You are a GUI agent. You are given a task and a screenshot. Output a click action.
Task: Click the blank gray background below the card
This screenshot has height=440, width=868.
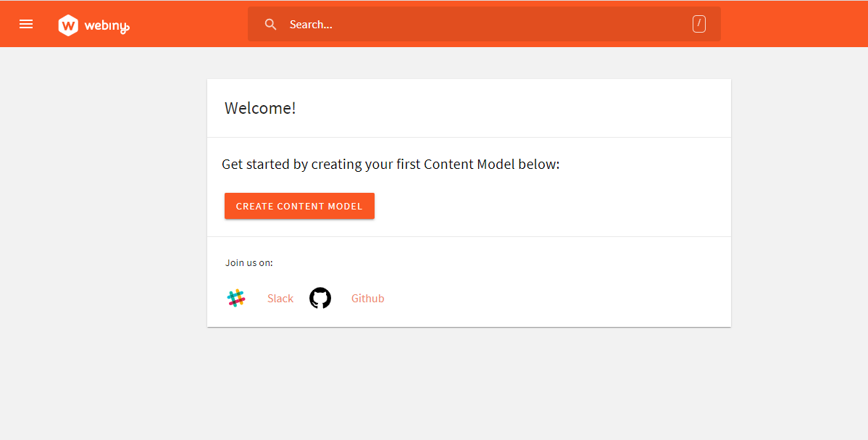point(469,383)
